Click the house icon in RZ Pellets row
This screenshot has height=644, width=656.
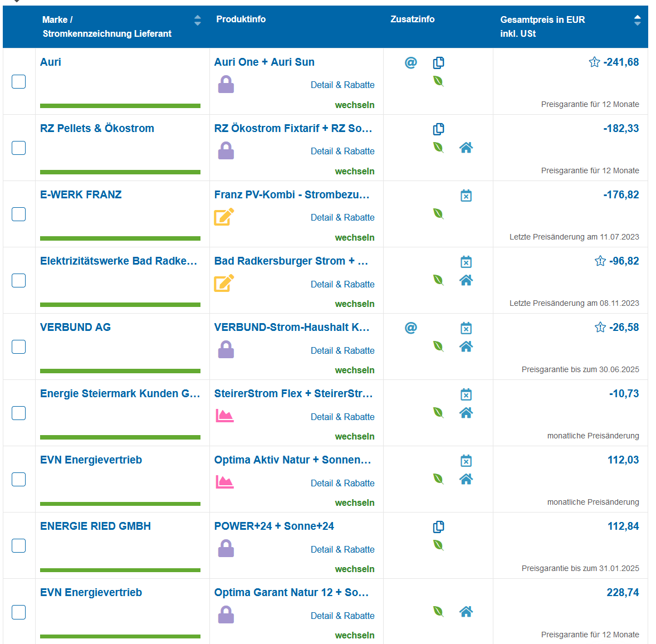click(x=466, y=147)
